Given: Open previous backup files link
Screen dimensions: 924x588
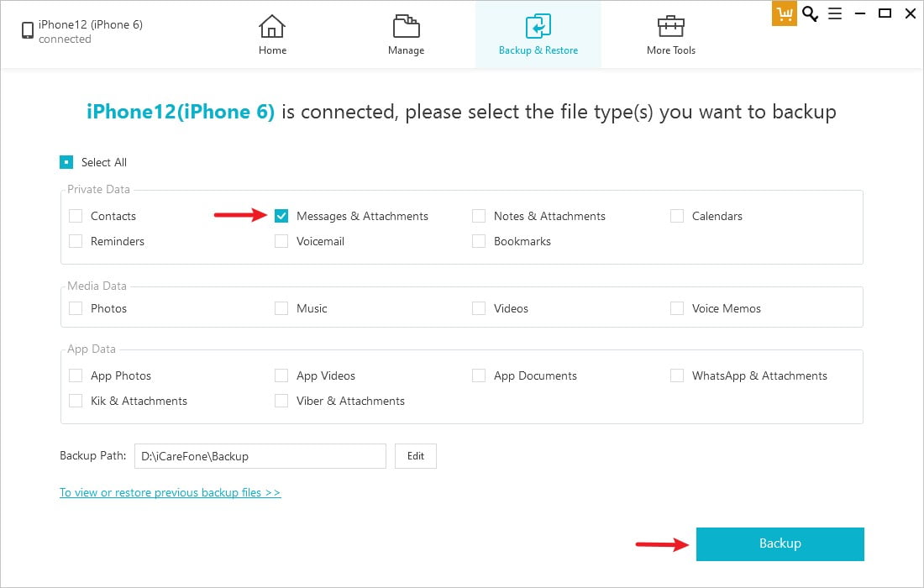Looking at the screenshot, I should pyautogui.click(x=170, y=492).
